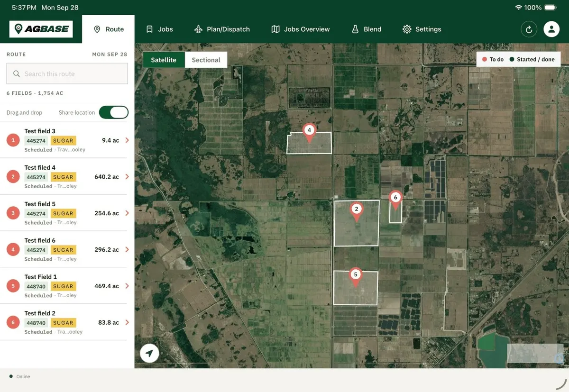The width and height of the screenshot is (569, 392).
Task: Expand Test Field 1 with its chevron
Action: [127, 286]
